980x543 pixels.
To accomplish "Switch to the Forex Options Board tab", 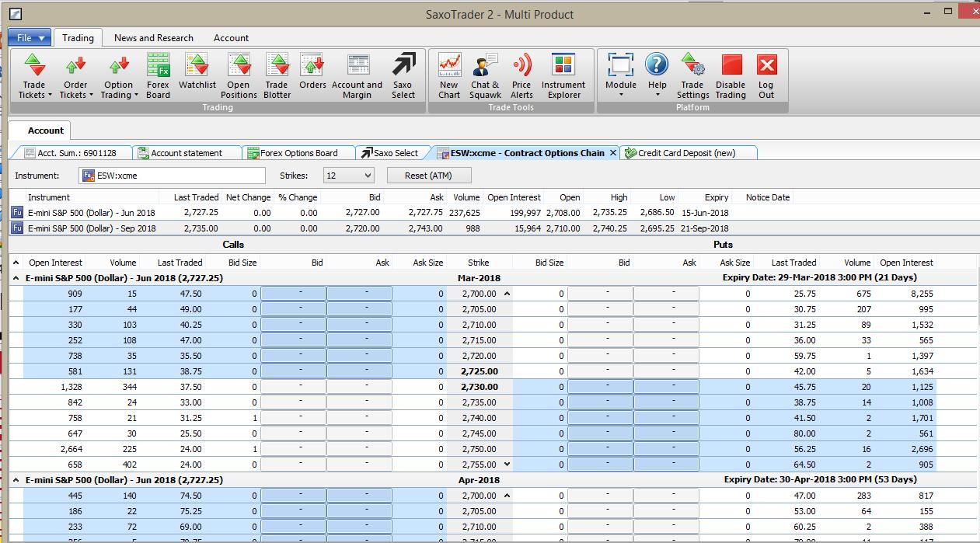I will point(298,153).
